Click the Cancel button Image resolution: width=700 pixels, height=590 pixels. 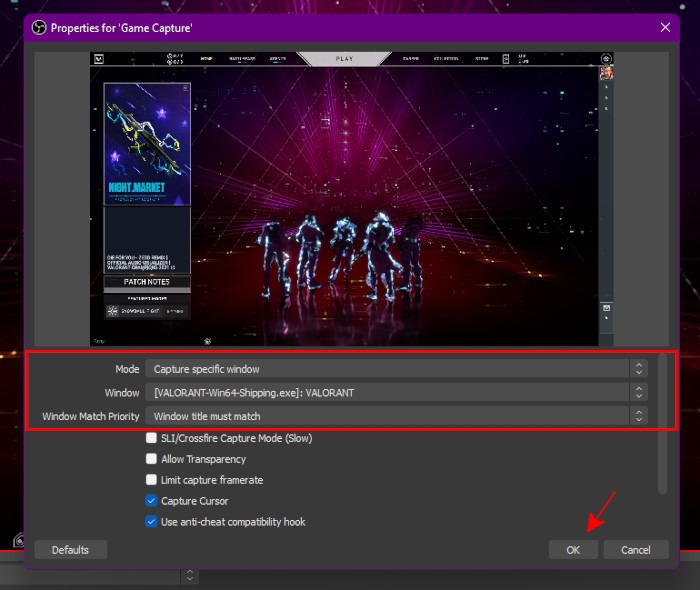(x=636, y=550)
